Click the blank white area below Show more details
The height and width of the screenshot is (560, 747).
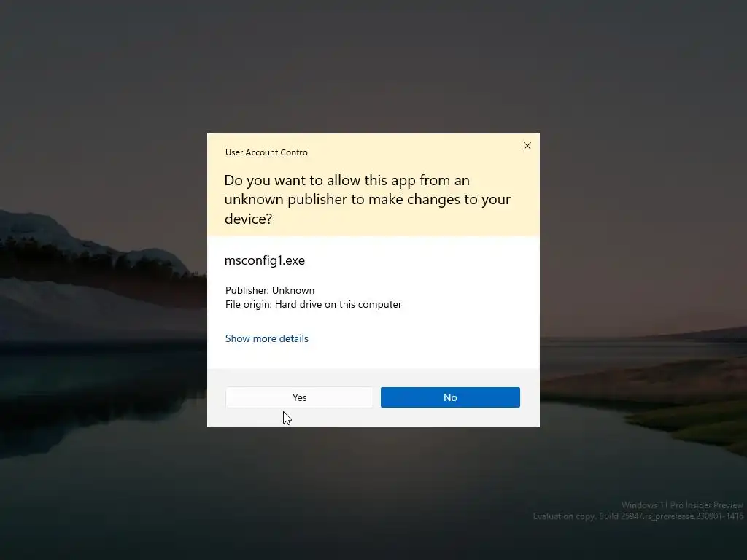click(373, 357)
